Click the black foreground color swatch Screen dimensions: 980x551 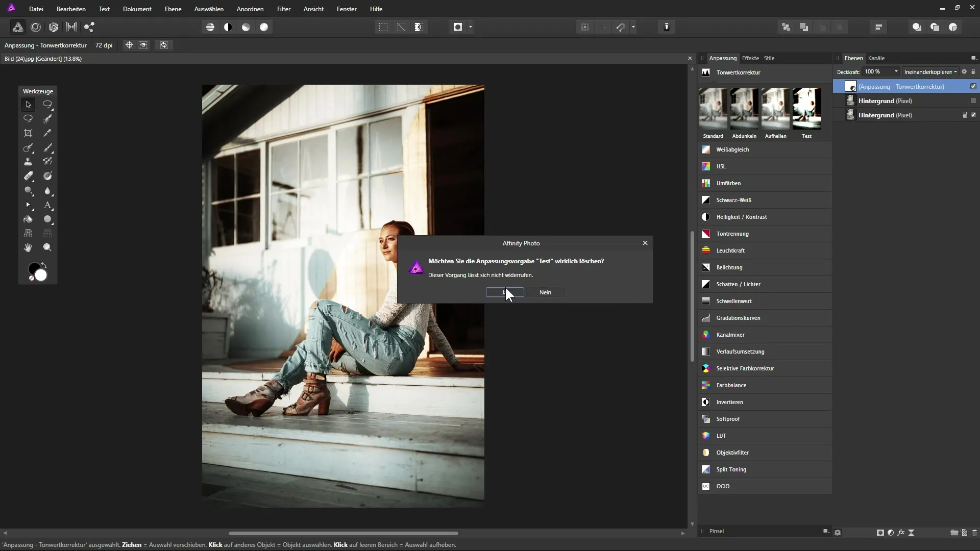coord(33,267)
